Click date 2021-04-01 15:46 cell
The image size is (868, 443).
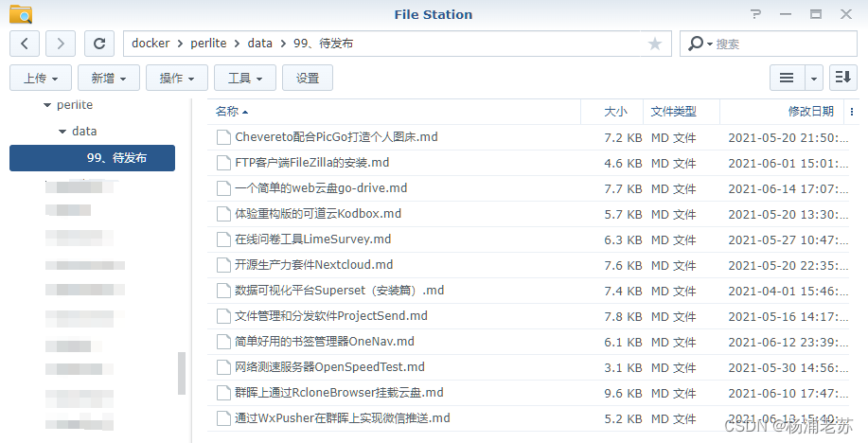pyautogui.click(x=788, y=291)
